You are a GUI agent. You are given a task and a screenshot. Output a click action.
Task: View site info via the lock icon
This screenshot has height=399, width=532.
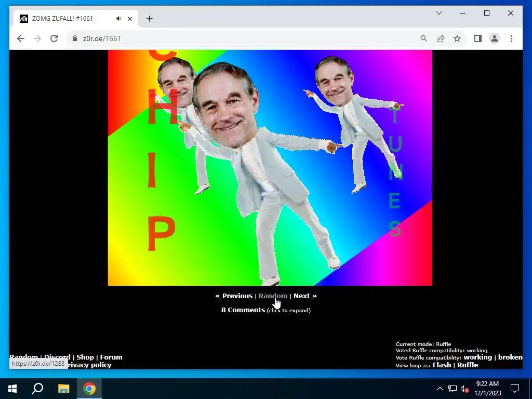(75, 38)
